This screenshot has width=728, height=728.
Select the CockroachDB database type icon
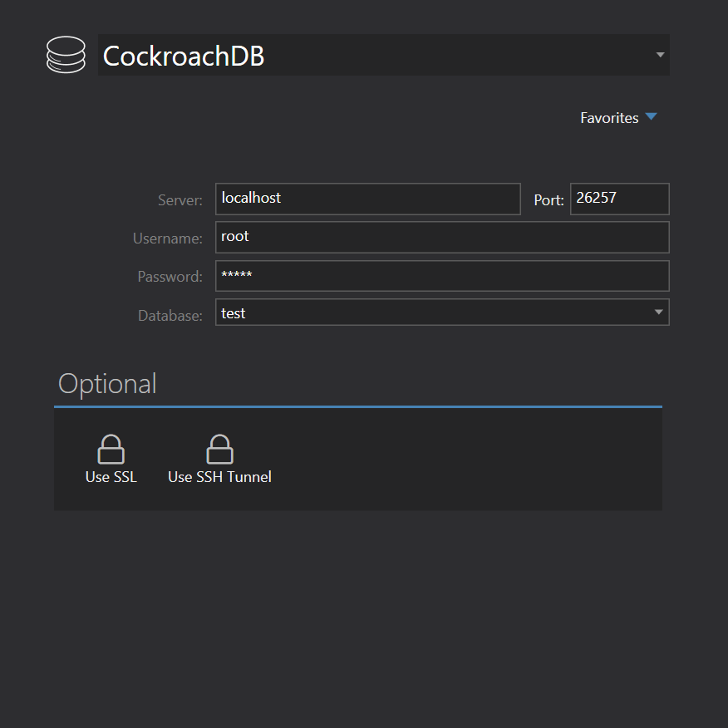click(66, 54)
